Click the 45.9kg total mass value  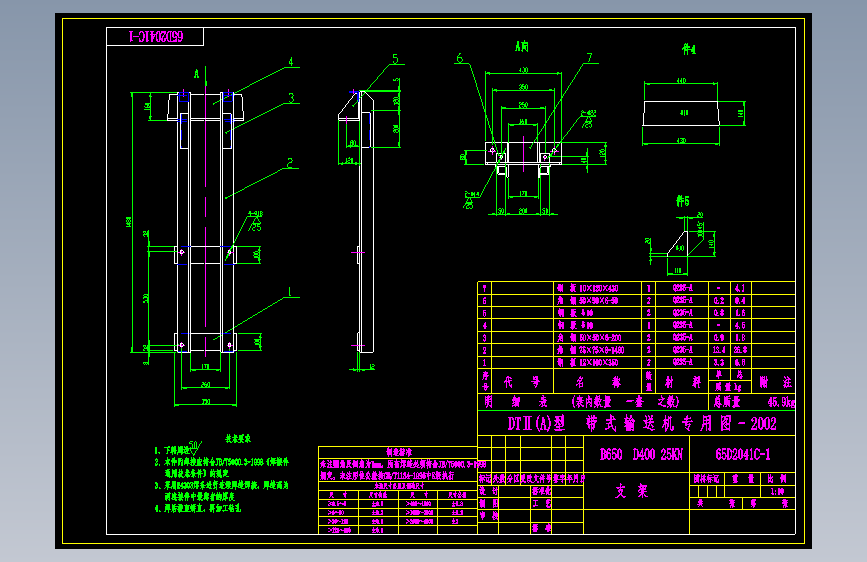[x=781, y=402]
